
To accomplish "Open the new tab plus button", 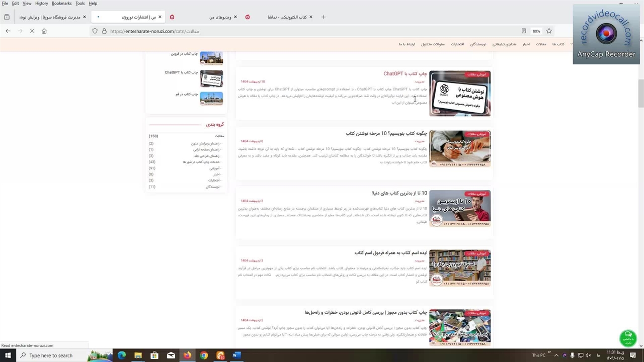I will tap(323, 17).
